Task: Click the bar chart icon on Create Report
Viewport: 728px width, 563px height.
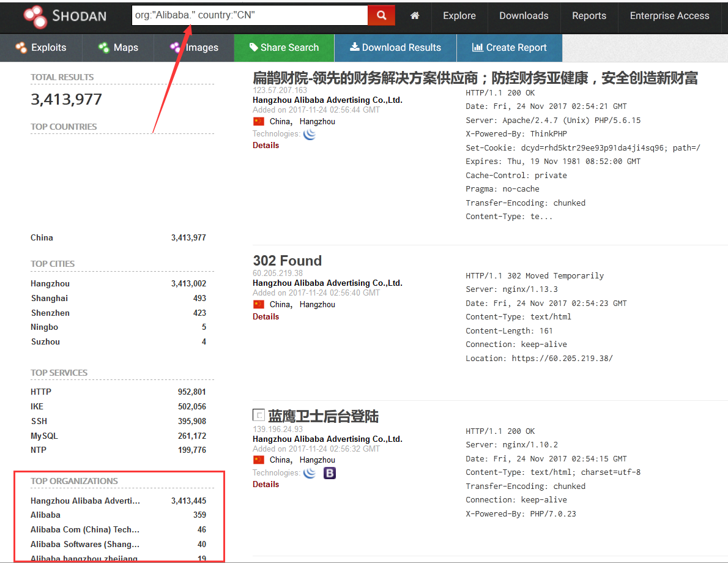Action: pos(477,47)
